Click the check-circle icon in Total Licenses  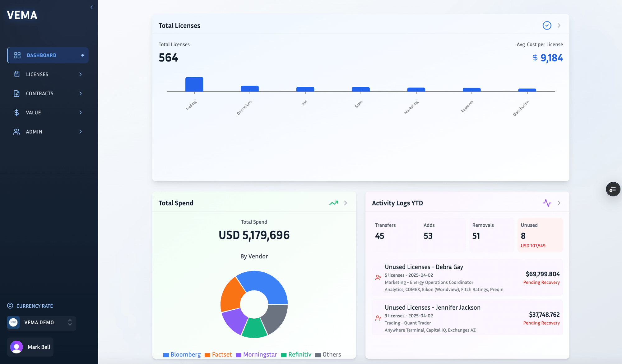click(547, 25)
